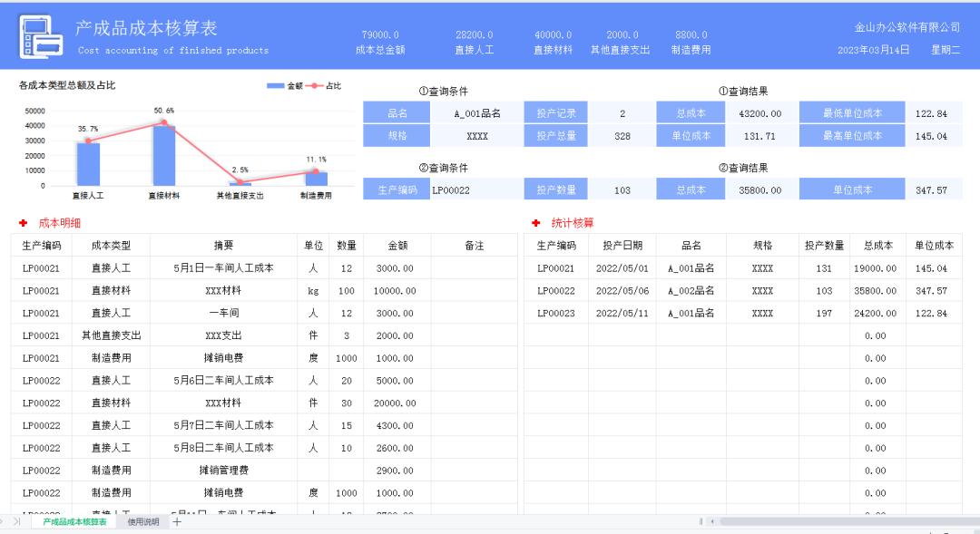Click the plus icon to add new sheet
The height and width of the screenshot is (534, 980).
[175, 522]
